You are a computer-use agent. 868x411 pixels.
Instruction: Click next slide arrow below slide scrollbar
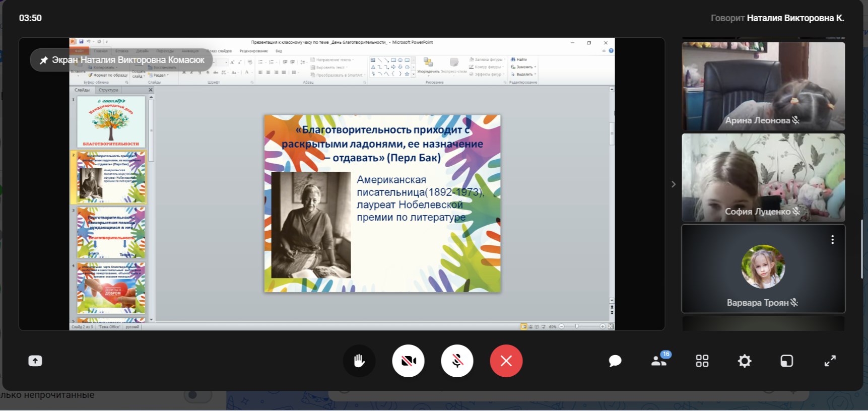click(612, 313)
